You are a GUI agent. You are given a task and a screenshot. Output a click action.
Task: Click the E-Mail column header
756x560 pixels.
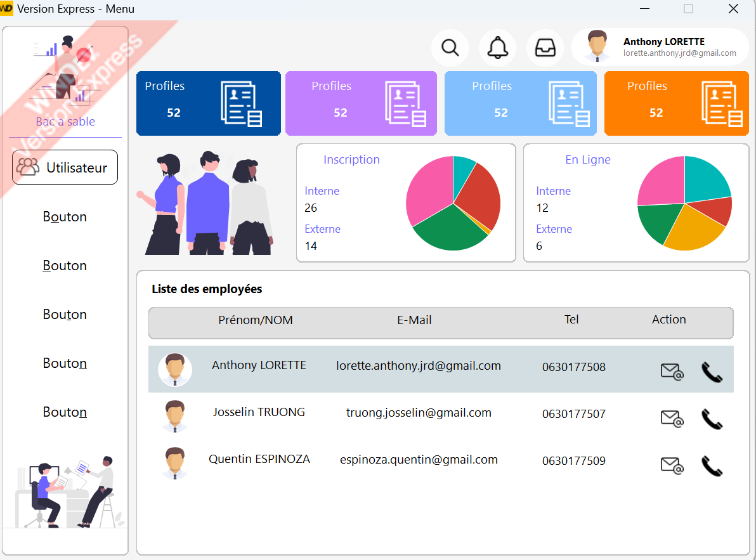click(x=414, y=320)
